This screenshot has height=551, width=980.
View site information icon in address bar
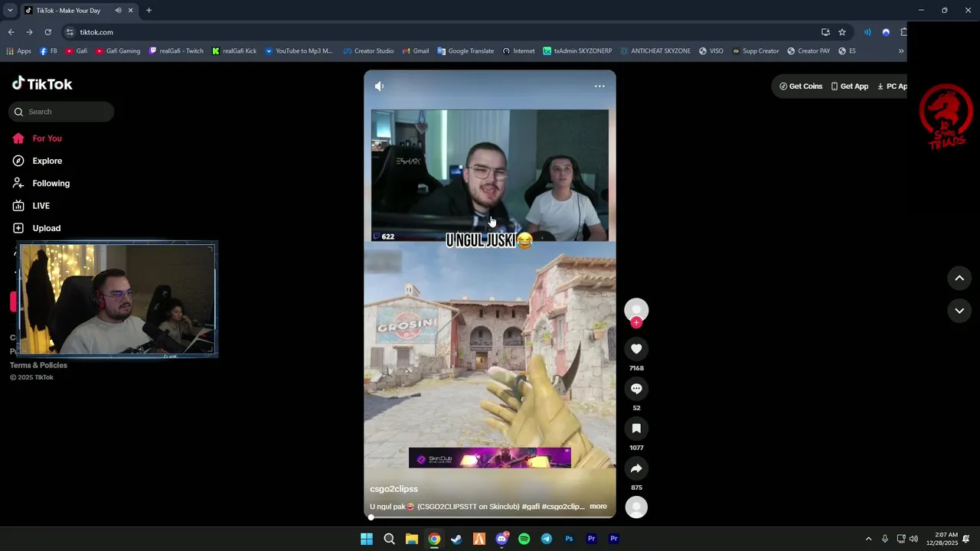click(70, 32)
